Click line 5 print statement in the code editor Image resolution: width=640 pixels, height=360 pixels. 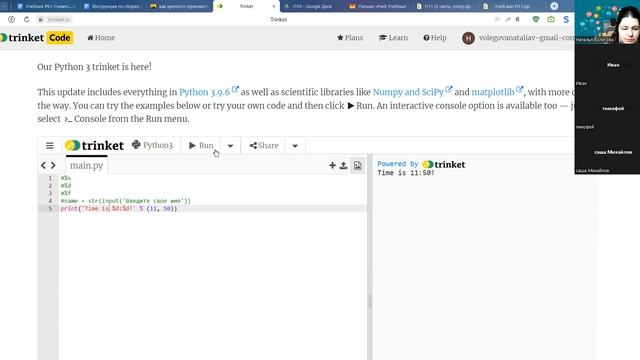click(119, 209)
